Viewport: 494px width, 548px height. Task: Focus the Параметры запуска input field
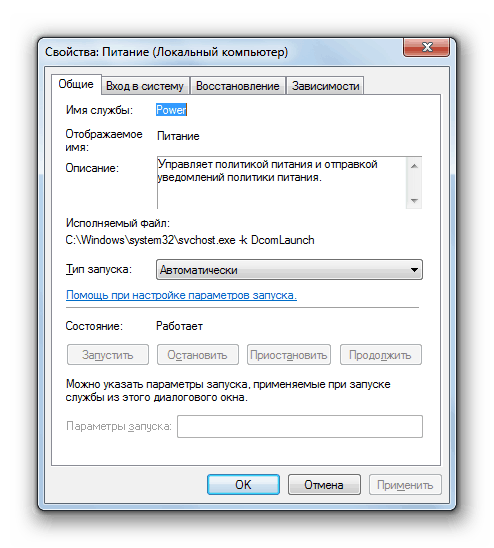300,426
